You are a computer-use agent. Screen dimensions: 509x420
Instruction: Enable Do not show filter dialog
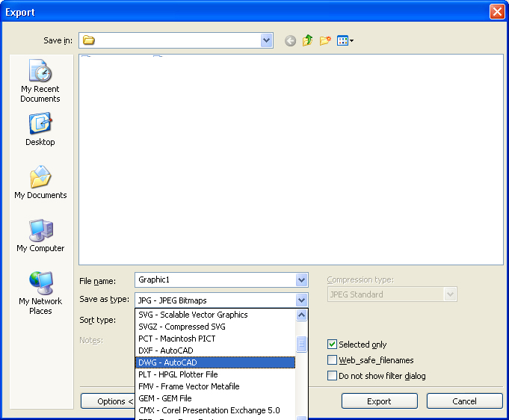pyautogui.click(x=333, y=376)
